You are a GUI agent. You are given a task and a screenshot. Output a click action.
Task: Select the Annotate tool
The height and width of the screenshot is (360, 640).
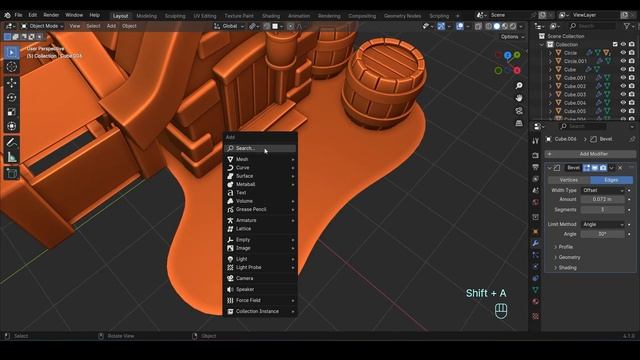click(x=11, y=142)
